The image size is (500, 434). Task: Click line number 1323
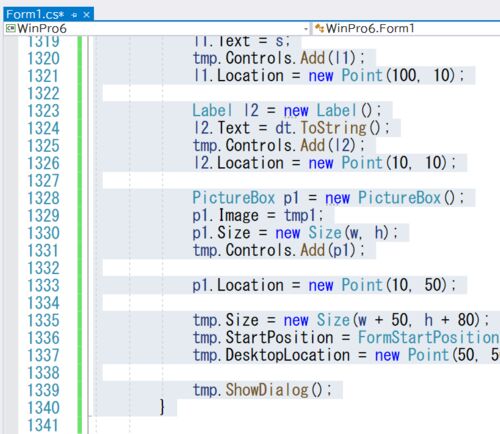43,111
